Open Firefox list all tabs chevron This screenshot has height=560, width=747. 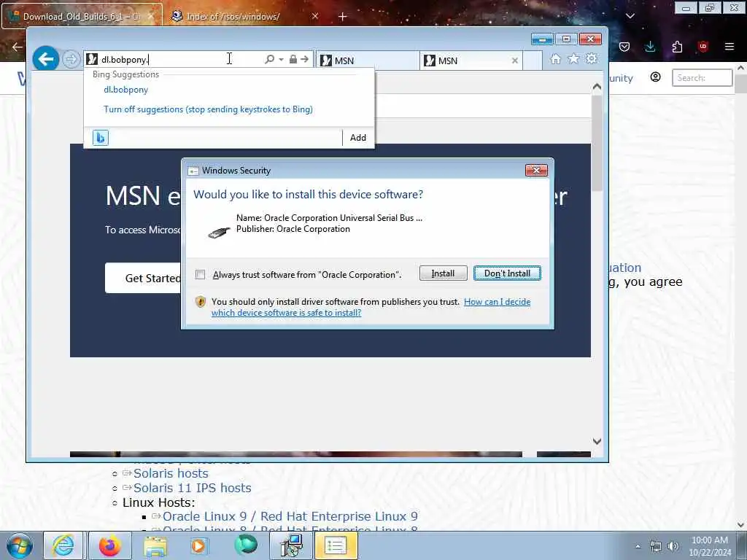click(630, 16)
